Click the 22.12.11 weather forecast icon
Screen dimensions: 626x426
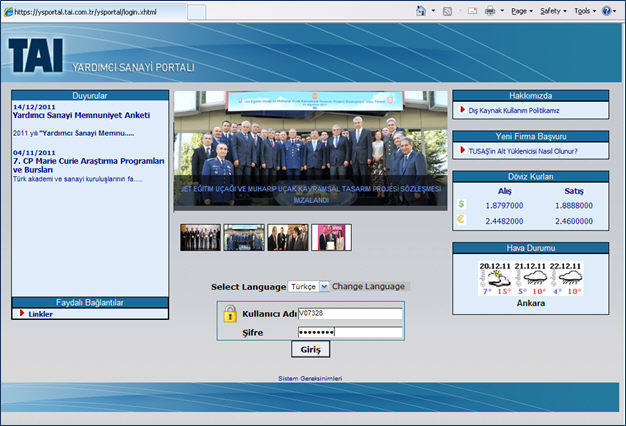pyautogui.click(x=566, y=279)
